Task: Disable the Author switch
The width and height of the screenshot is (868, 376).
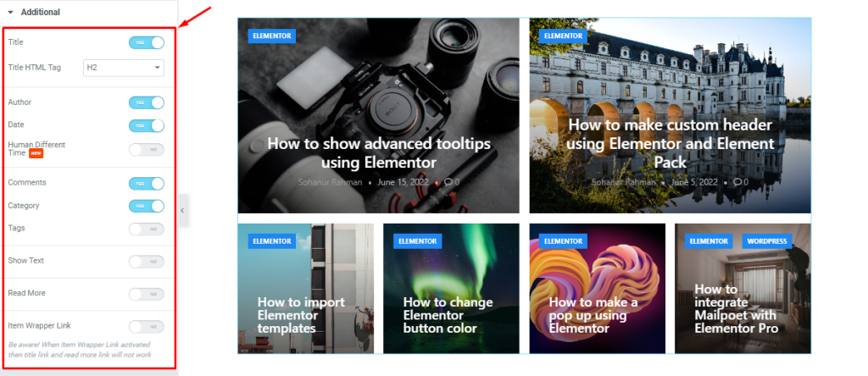Action: 147,102
